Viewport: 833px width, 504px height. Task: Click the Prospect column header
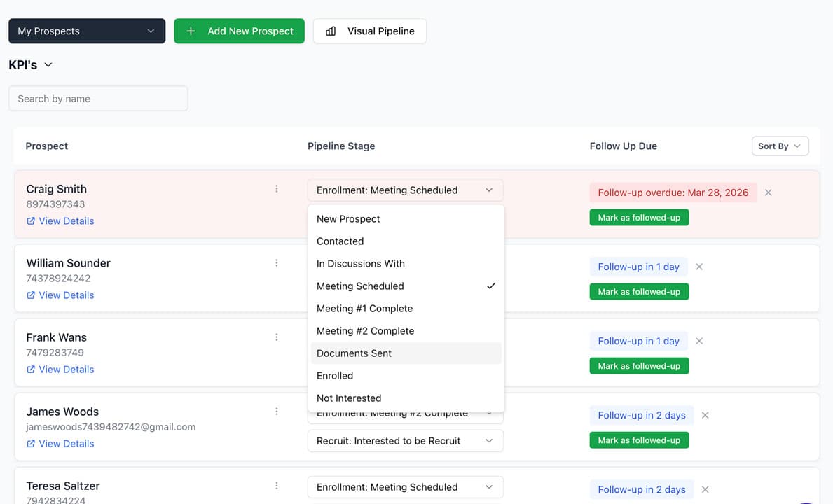point(47,146)
